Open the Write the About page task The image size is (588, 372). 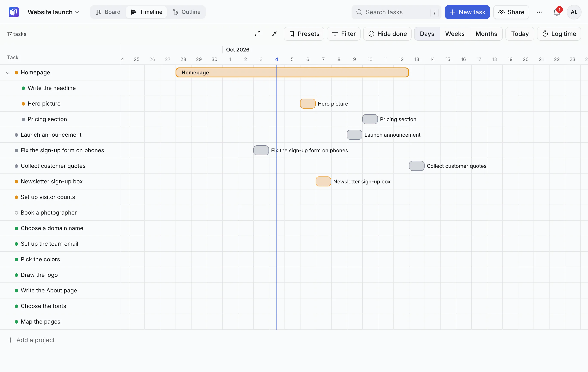(x=49, y=290)
